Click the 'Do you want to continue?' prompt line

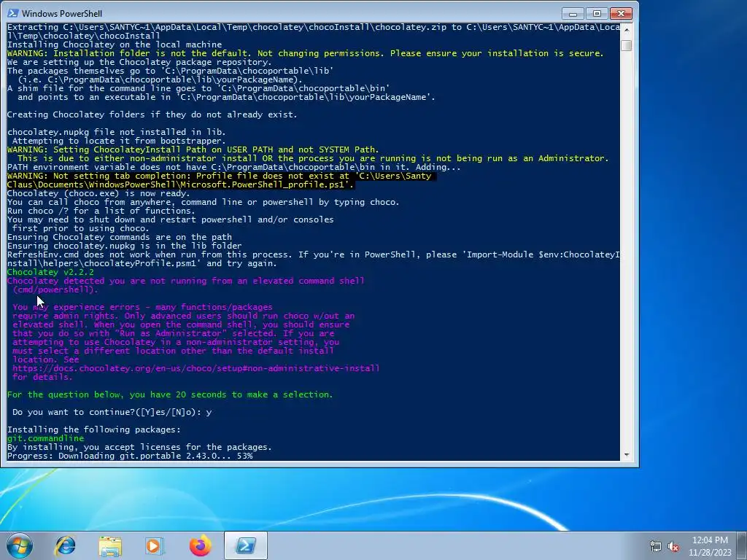click(112, 412)
